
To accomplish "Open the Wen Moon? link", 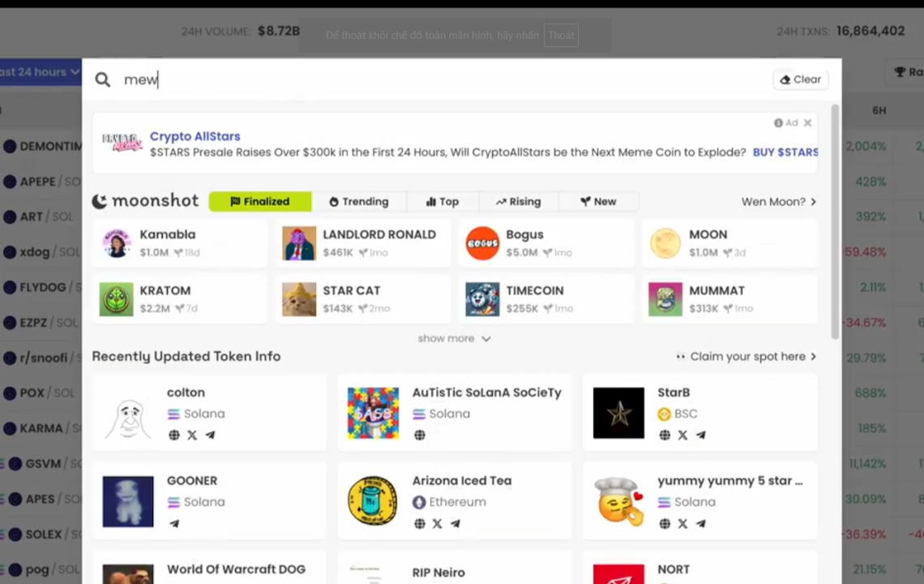I will pyautogui.click(x=778, y=202).
